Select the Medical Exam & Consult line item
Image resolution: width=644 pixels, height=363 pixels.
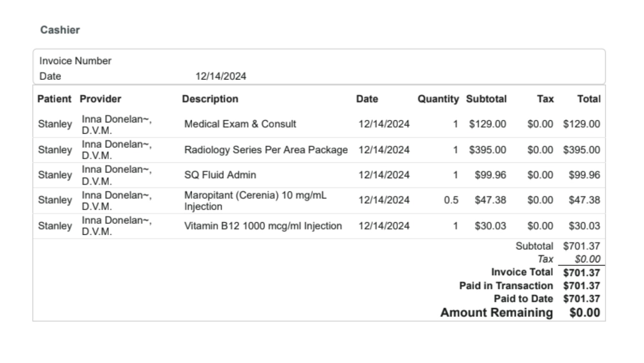click(240, 124)
